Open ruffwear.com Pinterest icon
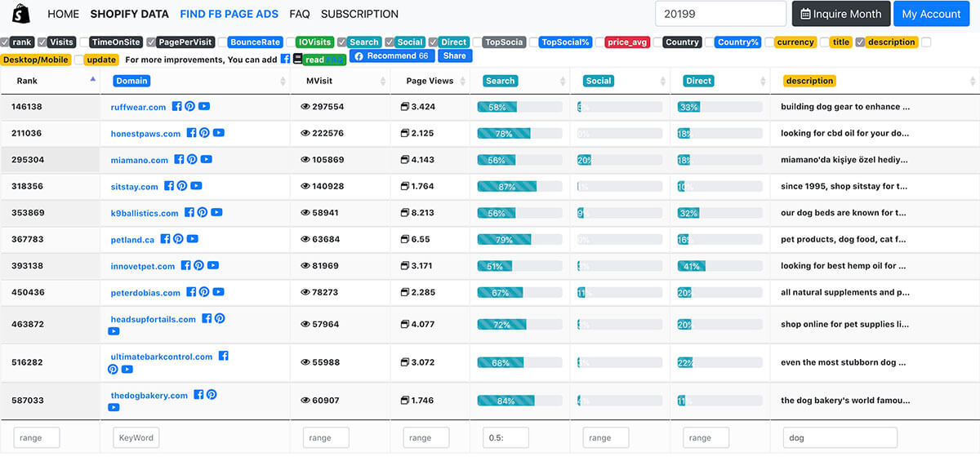Image resolution: width=980 pixels, height=461 pixels. 189,106
